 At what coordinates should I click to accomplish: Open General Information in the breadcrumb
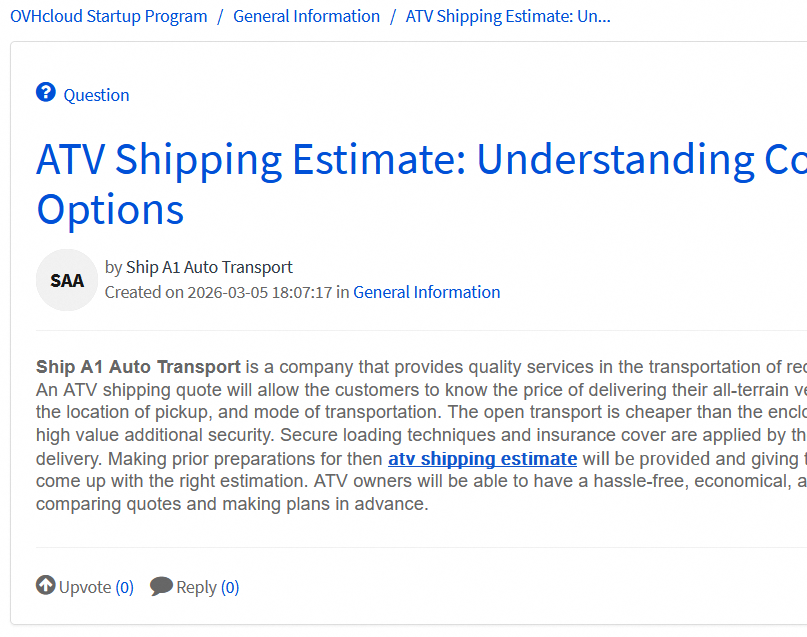coord(306,16)
